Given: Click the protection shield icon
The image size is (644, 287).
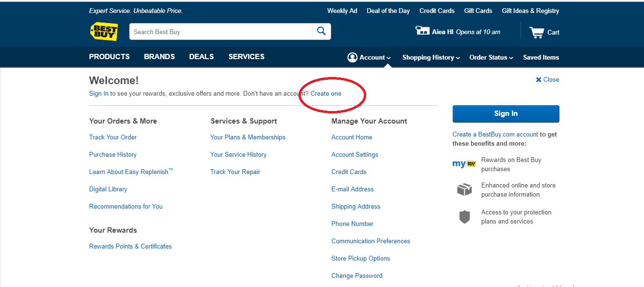Looking at the screenshot, I should pos(464,217).
